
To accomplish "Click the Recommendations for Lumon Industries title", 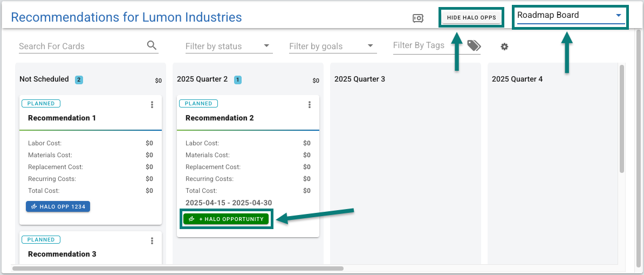I will click(127, 17).
